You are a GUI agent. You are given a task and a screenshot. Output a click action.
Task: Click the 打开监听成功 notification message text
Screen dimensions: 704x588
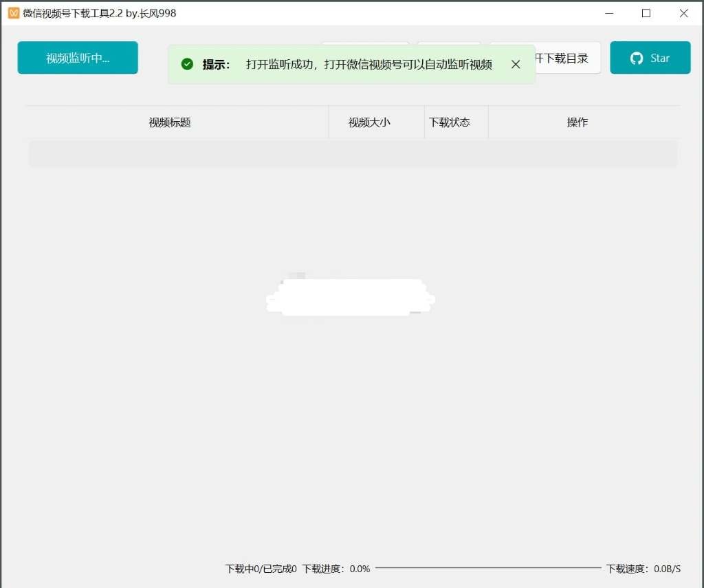(x=368, y=64)
